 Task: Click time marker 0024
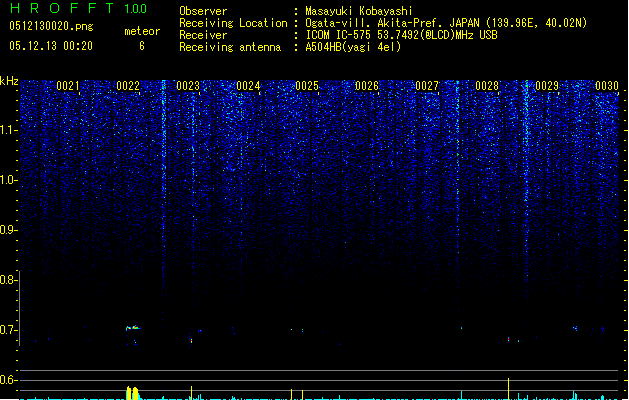click(248, 86)
